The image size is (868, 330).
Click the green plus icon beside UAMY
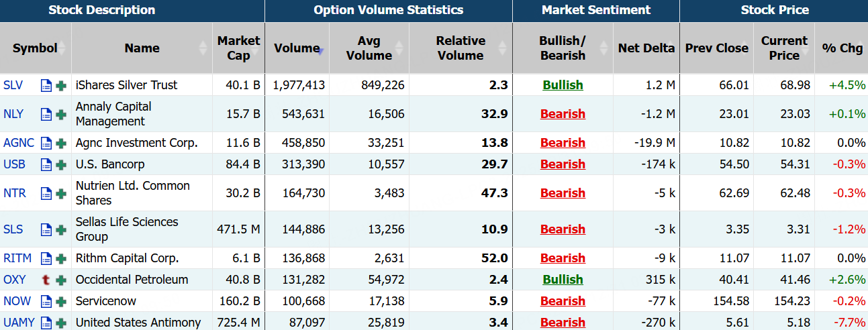coord(61,323)
